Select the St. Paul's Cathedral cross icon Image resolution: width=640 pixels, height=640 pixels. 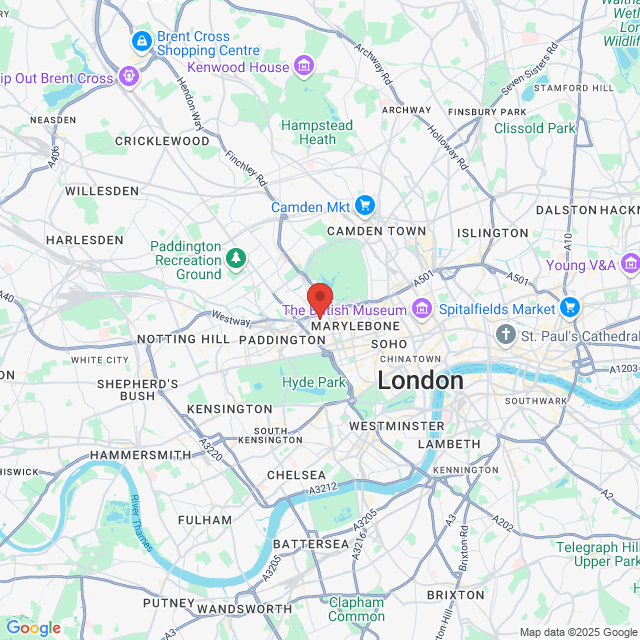pyautogui.click(x=506, y=335)
